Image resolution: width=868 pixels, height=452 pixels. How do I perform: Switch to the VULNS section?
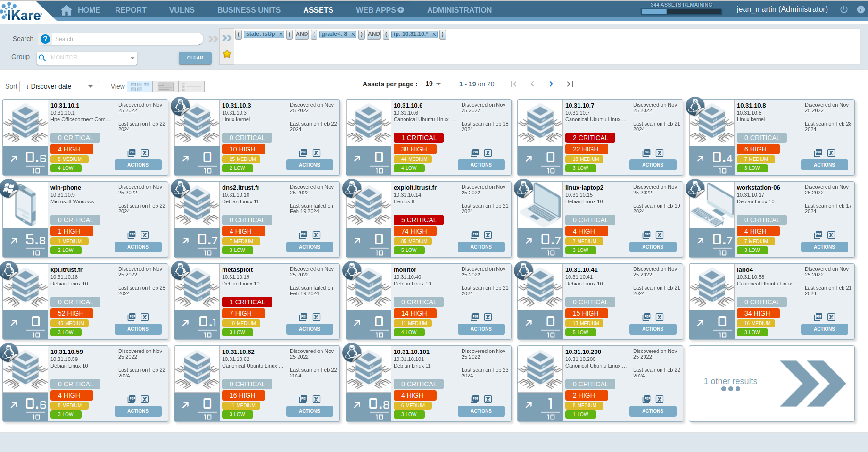tap(182, 9)
